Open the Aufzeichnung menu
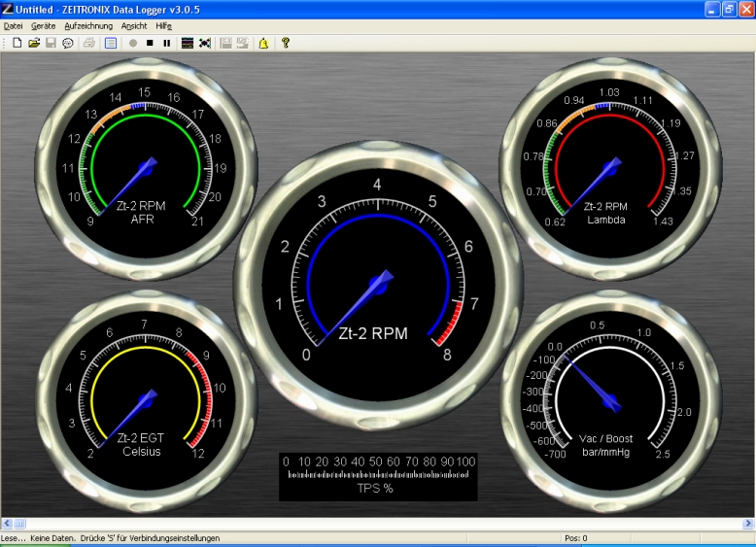Viewport: 756px width, 547px height. pos(88,26)
